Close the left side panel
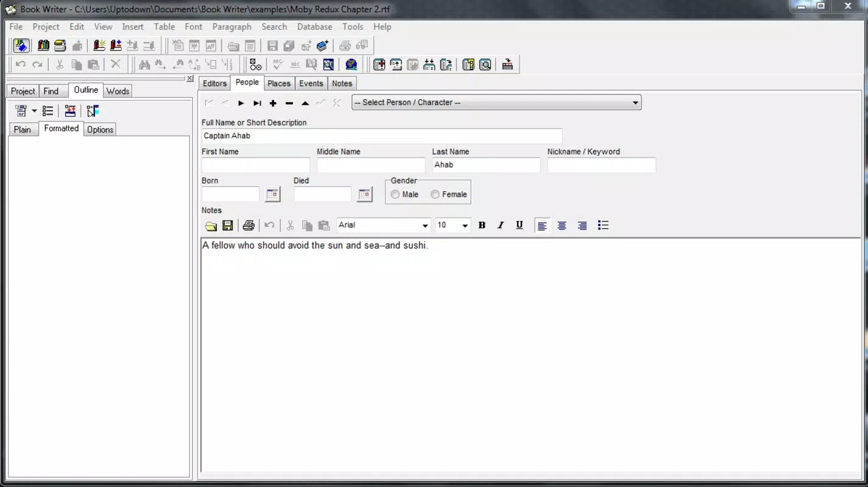The image size is (868, 487). (x=190, y=79)
